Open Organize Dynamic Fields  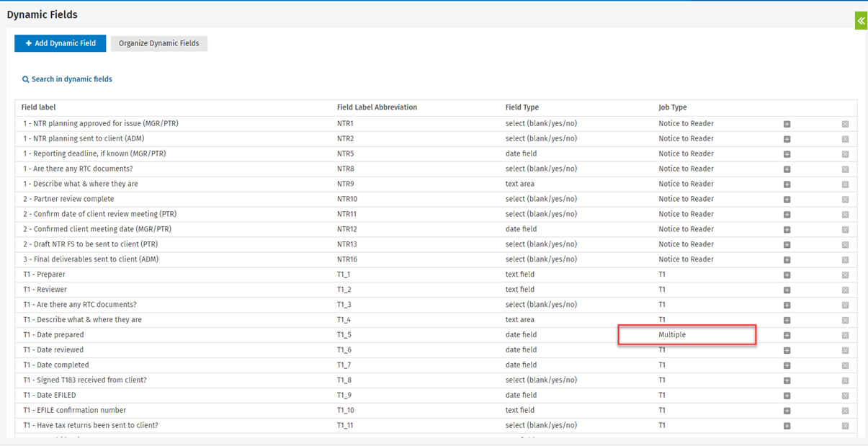(x=158, y=43)
